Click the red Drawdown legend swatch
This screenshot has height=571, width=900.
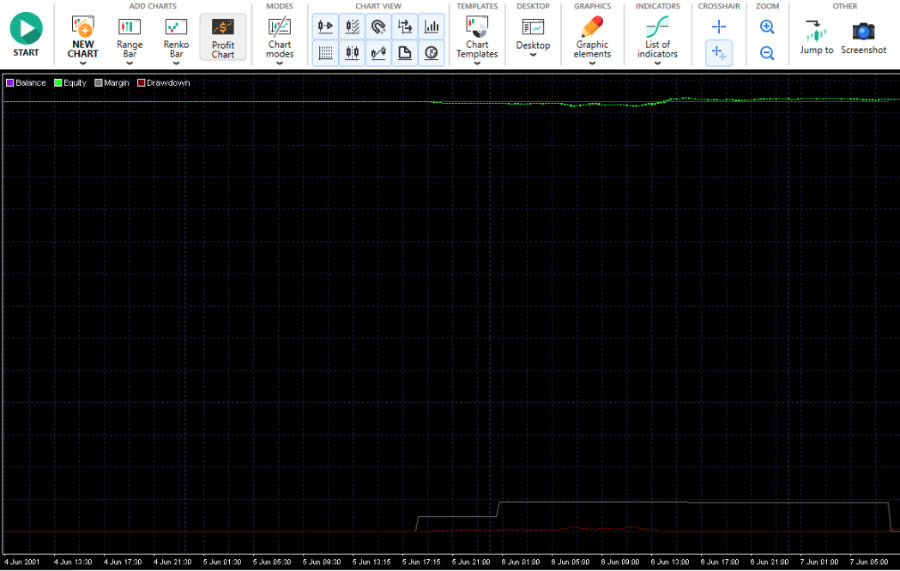[x=141, y=83]
